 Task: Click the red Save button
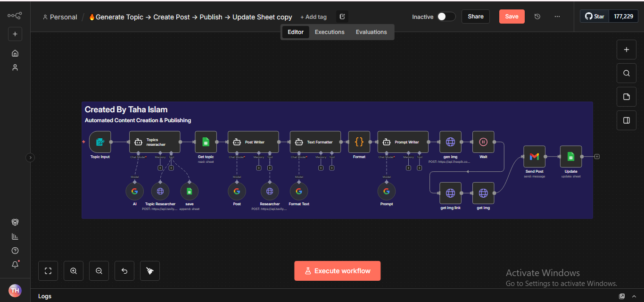click(512, 17)
